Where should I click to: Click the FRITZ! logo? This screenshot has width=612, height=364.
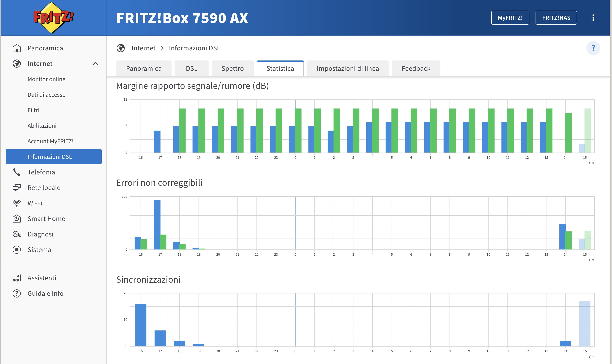pos(54,18)
